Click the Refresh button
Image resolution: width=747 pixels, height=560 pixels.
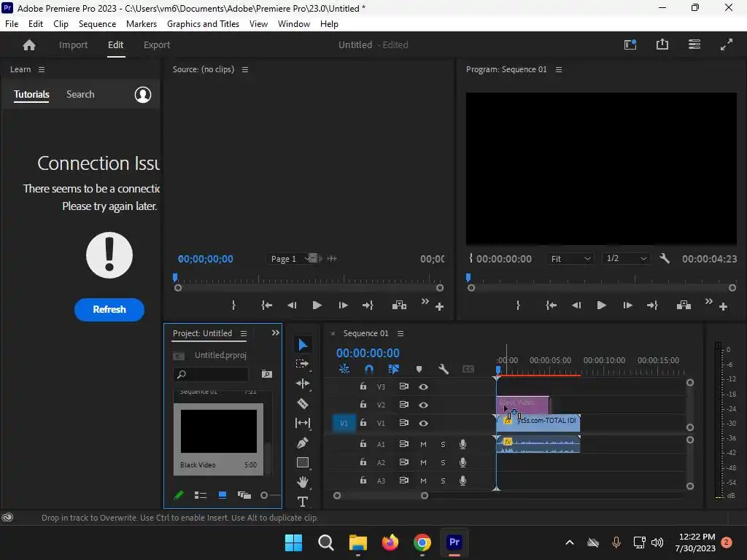tap(109, 309)
